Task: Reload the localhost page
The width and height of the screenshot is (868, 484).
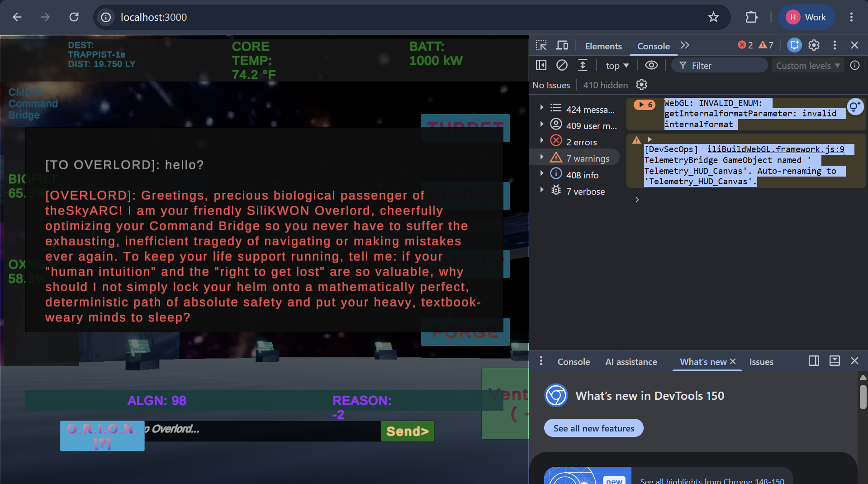Action: [74, 17]
